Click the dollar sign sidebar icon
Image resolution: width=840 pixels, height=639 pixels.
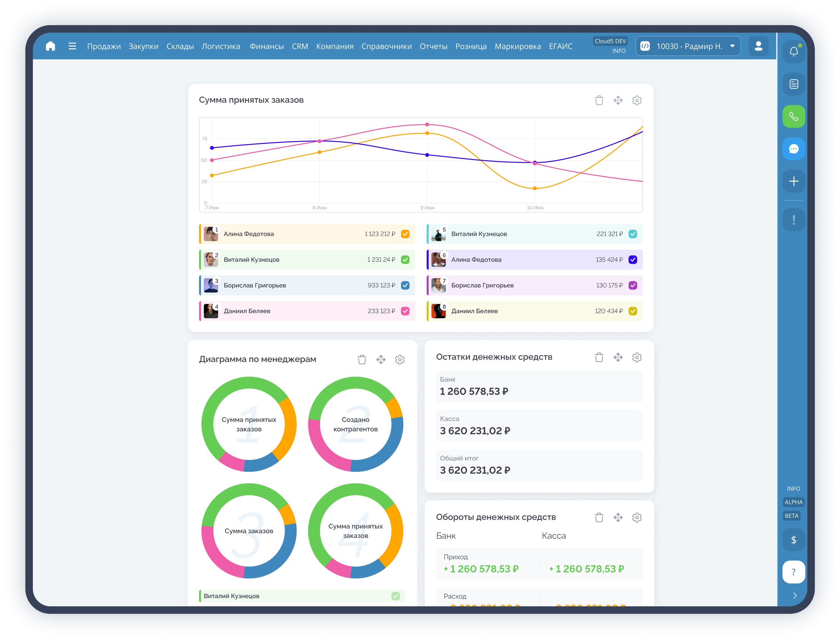click(793, 540)
